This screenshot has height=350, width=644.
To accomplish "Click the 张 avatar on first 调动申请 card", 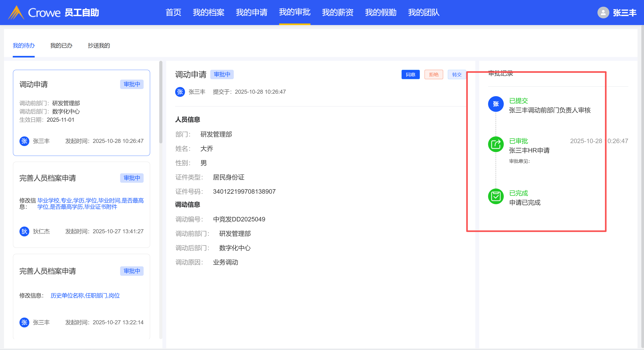I will tap(24, 141).
